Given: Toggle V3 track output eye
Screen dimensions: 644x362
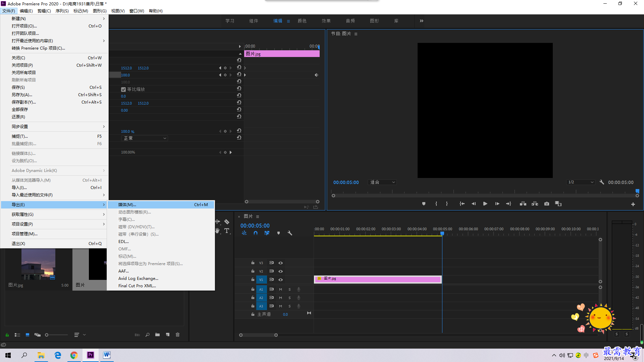Looking at the screenshot, I should [x=280, y=263].
